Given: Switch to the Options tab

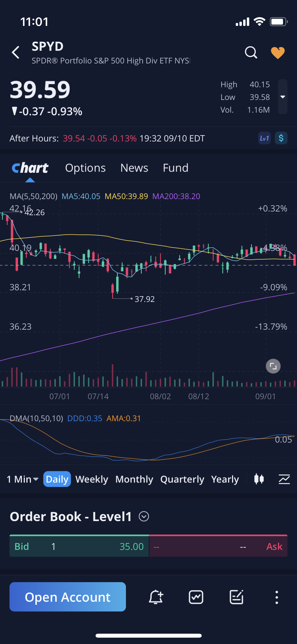Looking at the screenshot, I should point(85,168).
